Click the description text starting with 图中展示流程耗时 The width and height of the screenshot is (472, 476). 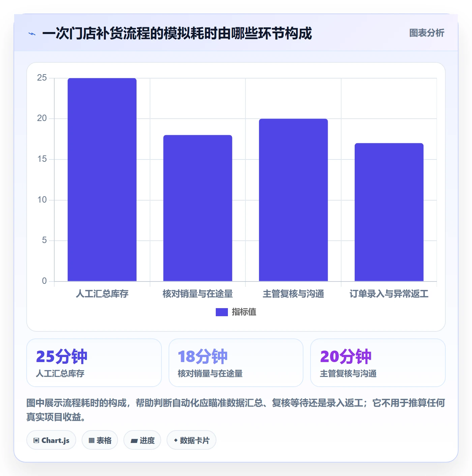coord(236,410)
